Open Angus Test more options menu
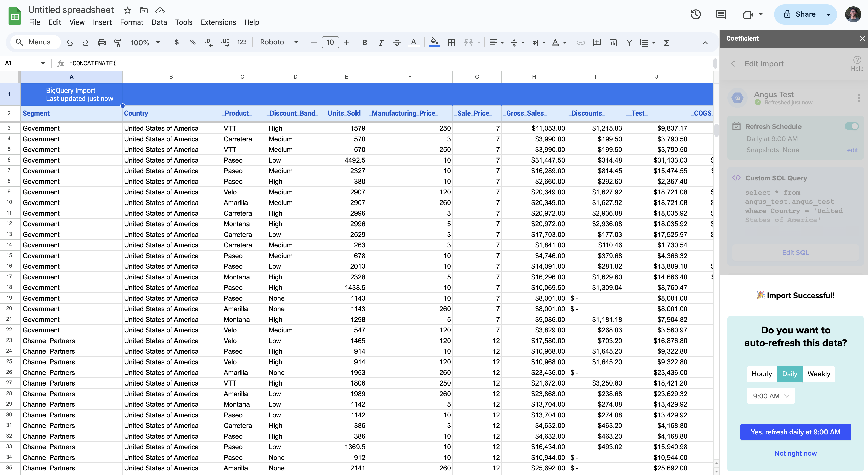This screenshot has height=475, width=868. (859, 98)
